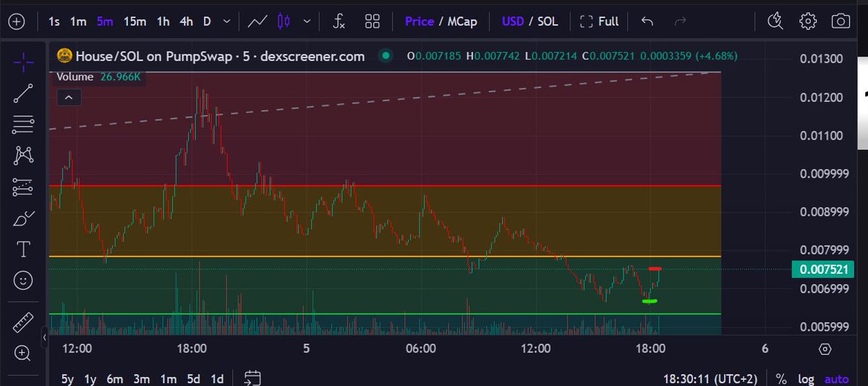Choose the line chart style icon
The image size is (868, 386).
[x=258, y=21]
